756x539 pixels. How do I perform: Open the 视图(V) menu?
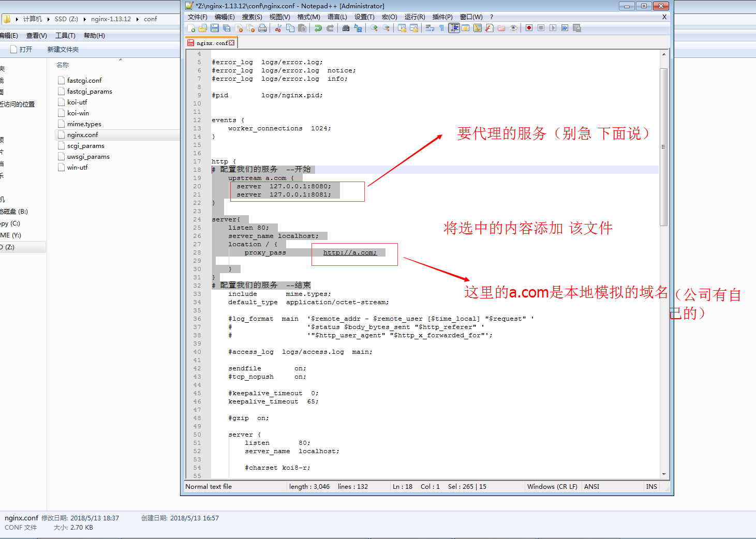pyautogui.click(x=279, y=17)
